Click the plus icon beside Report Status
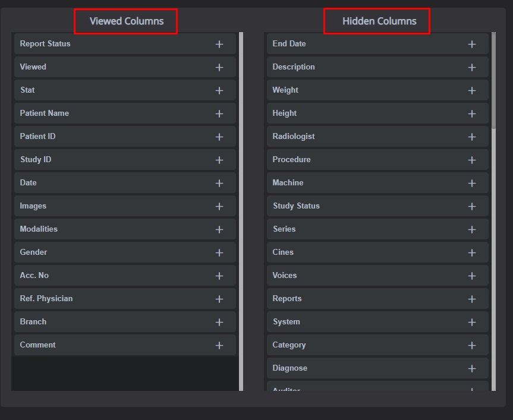513x420 pixels. (x=219, y=44)
